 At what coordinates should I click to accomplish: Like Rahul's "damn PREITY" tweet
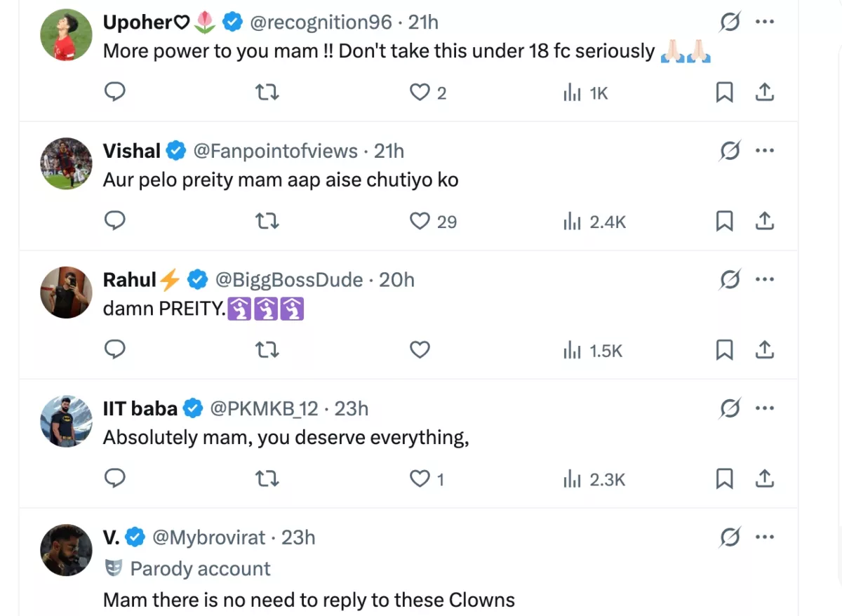(x=420, y=349)
